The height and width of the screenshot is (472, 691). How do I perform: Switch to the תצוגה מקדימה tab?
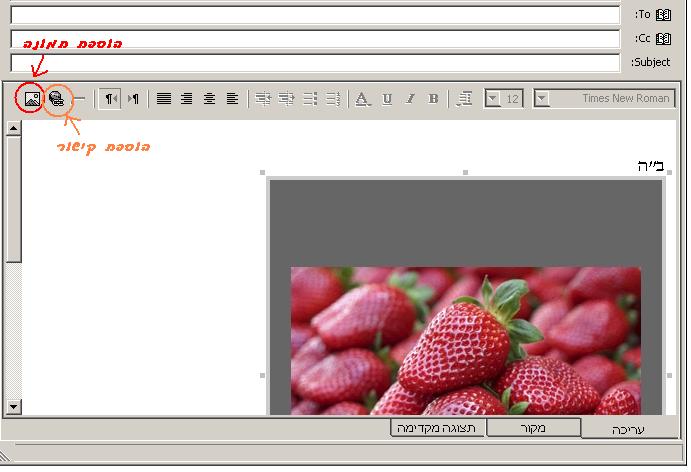[x=437, y=428]
